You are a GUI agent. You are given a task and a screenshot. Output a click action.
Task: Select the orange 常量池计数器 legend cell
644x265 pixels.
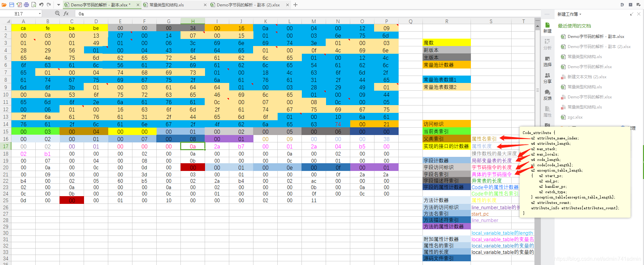coord(447,65)
